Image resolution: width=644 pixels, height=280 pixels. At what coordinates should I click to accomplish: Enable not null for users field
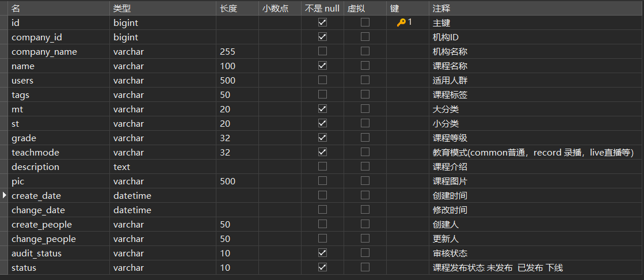[322, 80]
